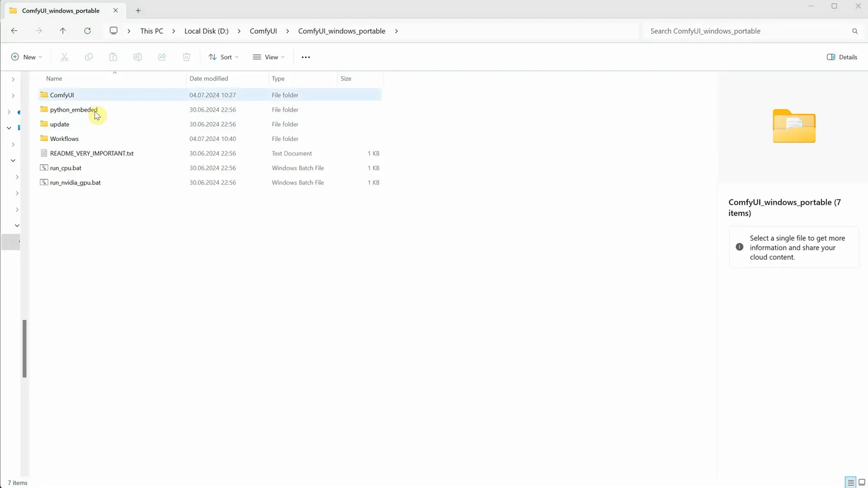The image size is (868, 488).
Task: Click the Paste clipboard icon
Action: click(x=113, y=57)
